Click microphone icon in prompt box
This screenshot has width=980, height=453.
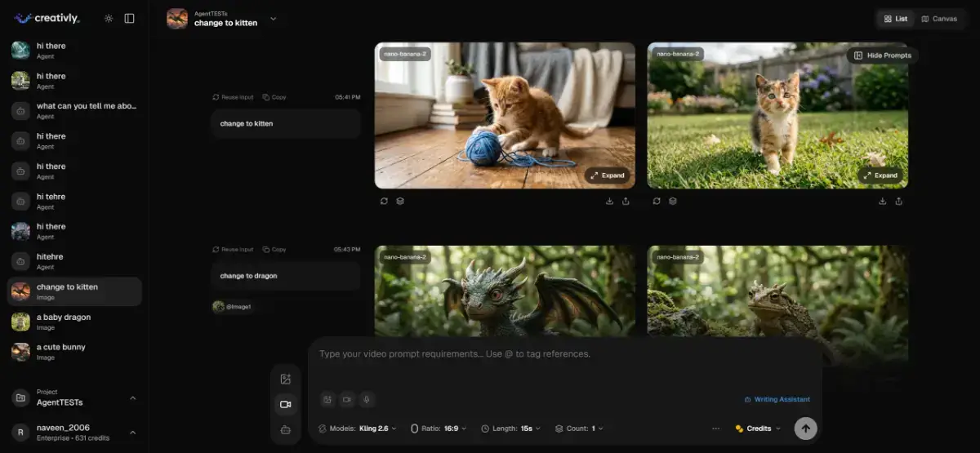pyautogui.click(x=367, y=399)
